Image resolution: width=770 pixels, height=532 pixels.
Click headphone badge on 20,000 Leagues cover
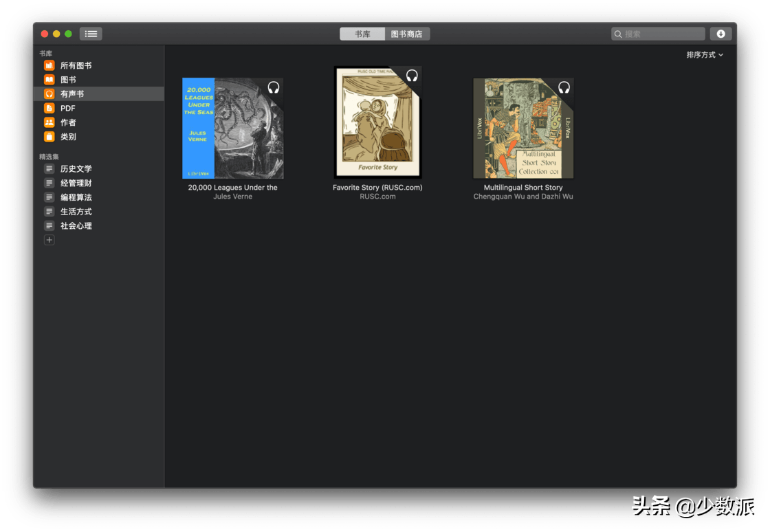(x=274, y=87)
